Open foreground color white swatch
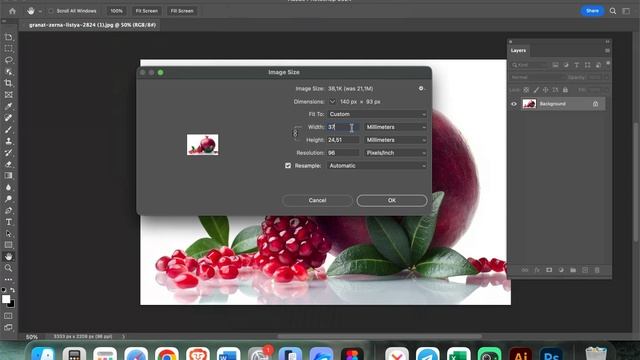Screen dimensions: 640x360 coord(6,299)
